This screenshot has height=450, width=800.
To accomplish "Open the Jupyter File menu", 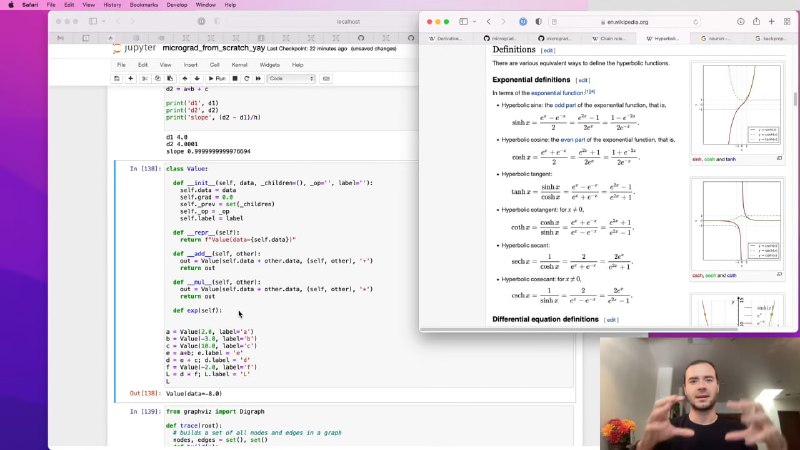I will tap(121, 65).
